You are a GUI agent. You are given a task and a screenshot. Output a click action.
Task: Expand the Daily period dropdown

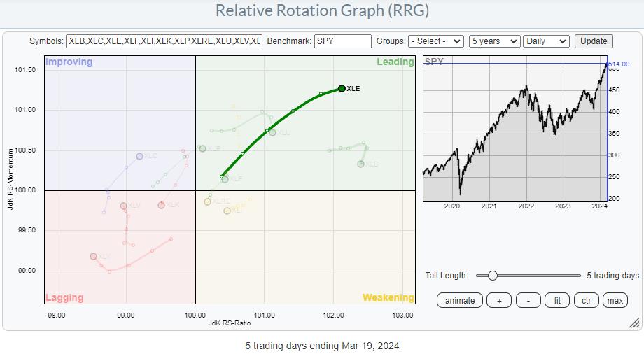click(546, 41)
